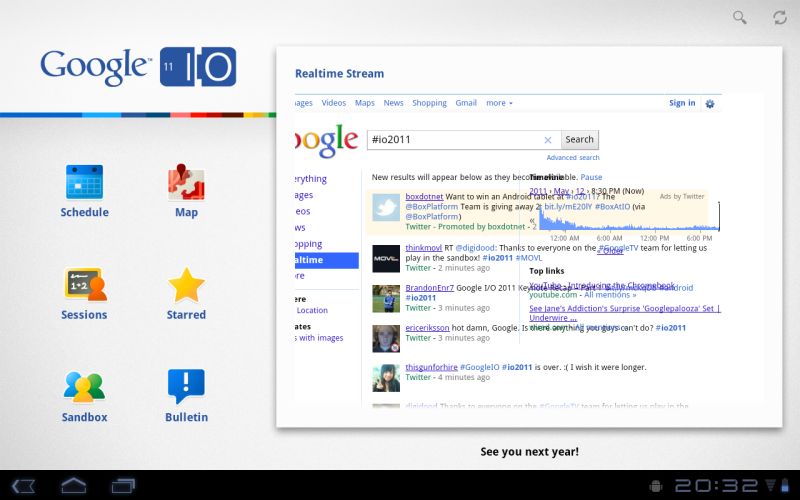Tap the system clock showing 20:32

coord(717,486)
